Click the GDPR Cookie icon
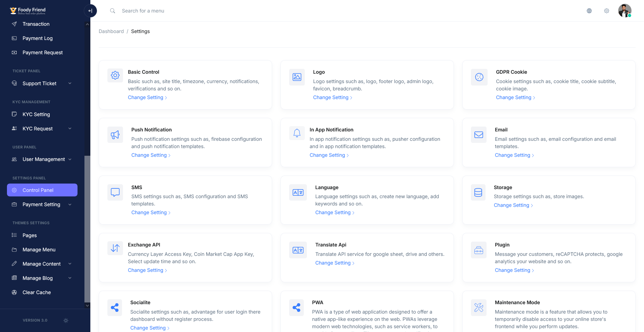The width and height of the screenshot is (644, 332). pyautogui.click(x=479, y=77)
